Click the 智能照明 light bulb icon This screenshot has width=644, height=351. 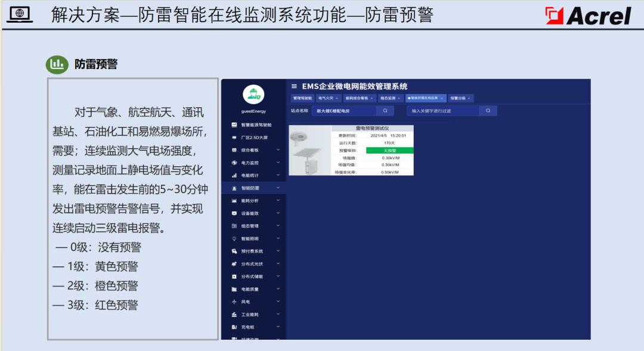tap(234, 238)
